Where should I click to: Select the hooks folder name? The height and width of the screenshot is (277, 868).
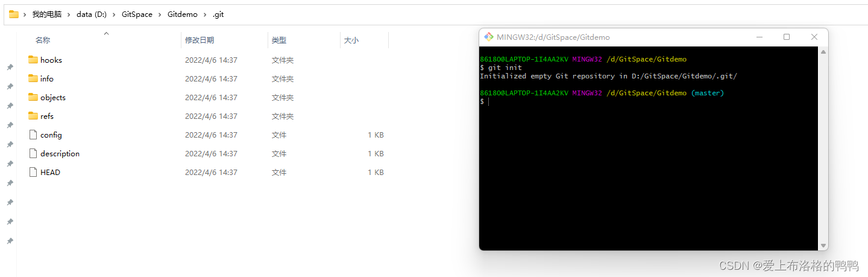pyautogui.click(x=51, y=60)
